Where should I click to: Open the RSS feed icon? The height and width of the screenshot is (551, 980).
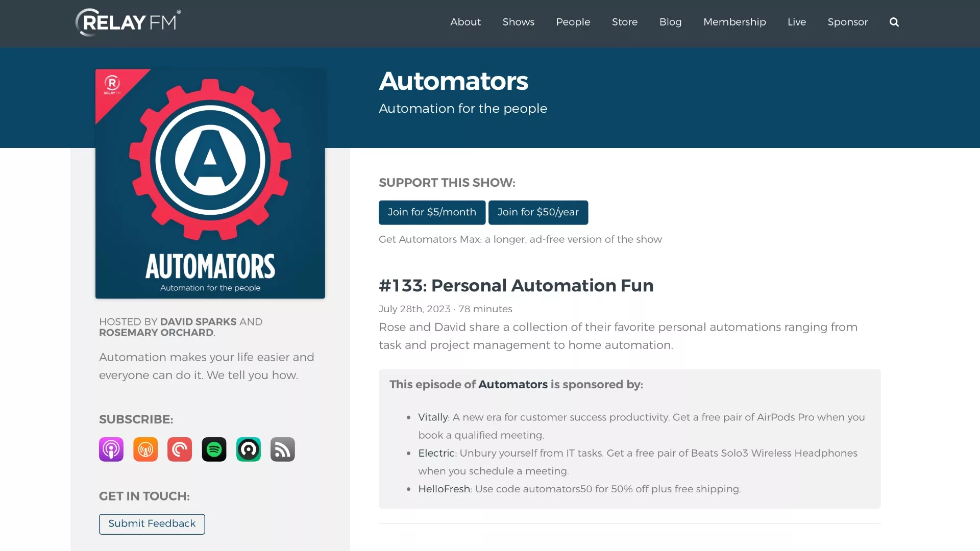coord(283,449)
